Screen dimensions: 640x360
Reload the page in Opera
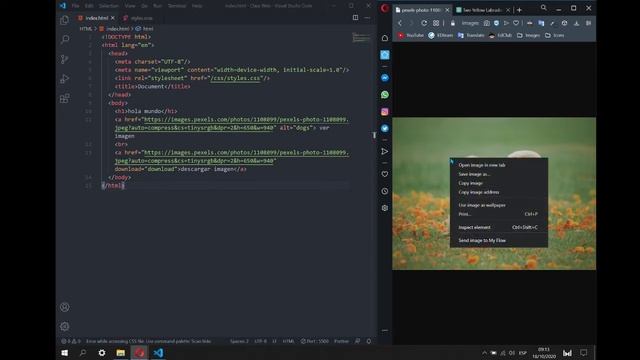point(424,23)
